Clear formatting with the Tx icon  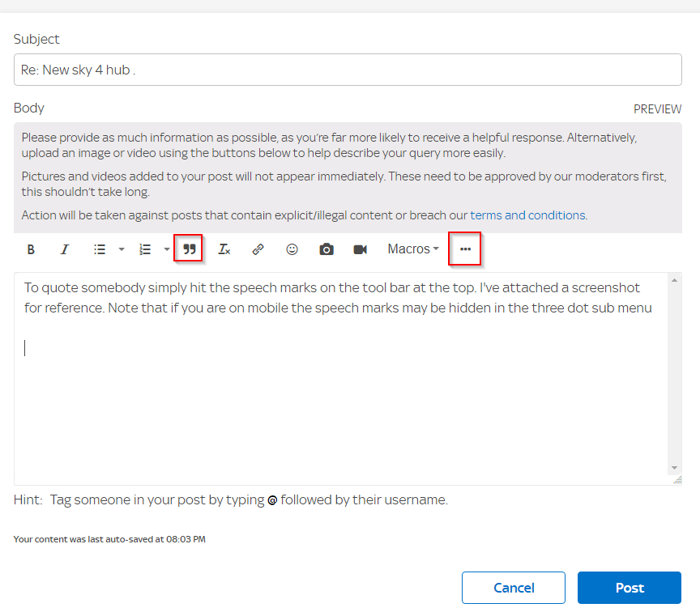click(x=224, y=249)
